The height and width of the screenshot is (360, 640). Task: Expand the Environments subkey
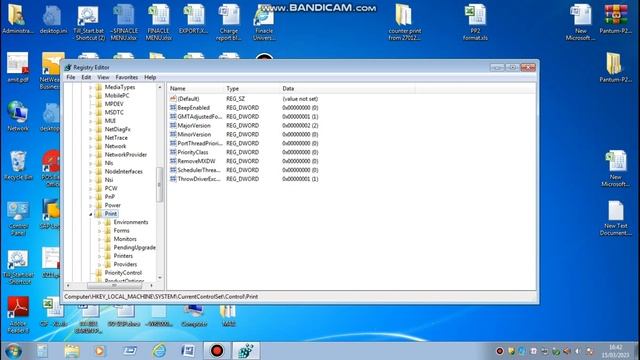coord(99,222)
